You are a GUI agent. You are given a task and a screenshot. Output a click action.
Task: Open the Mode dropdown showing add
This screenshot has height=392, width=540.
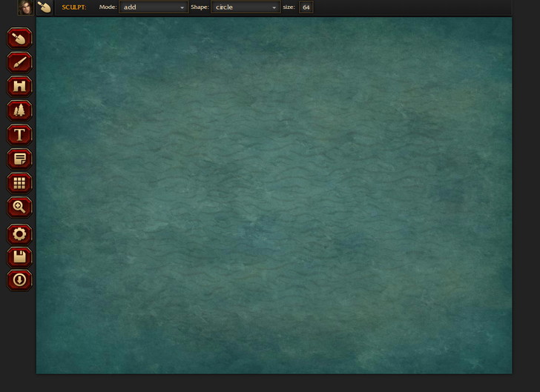[154, 7]
